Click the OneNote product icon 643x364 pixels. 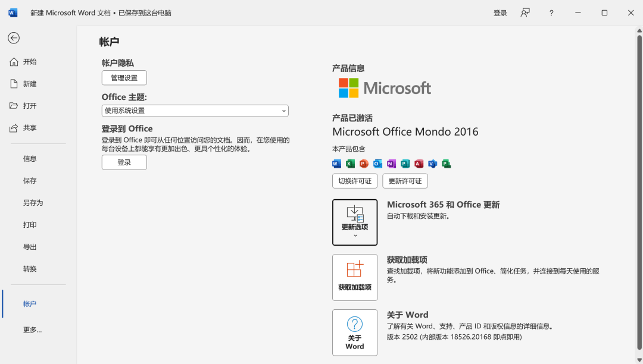tap(391, 164)
